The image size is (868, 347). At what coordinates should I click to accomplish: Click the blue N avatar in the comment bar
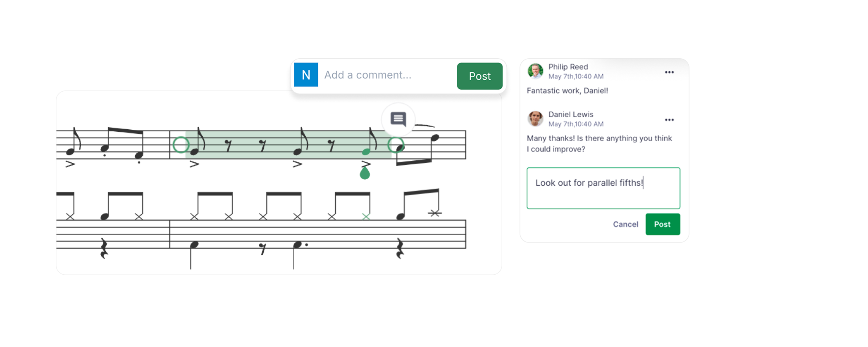tap(306, 75)
